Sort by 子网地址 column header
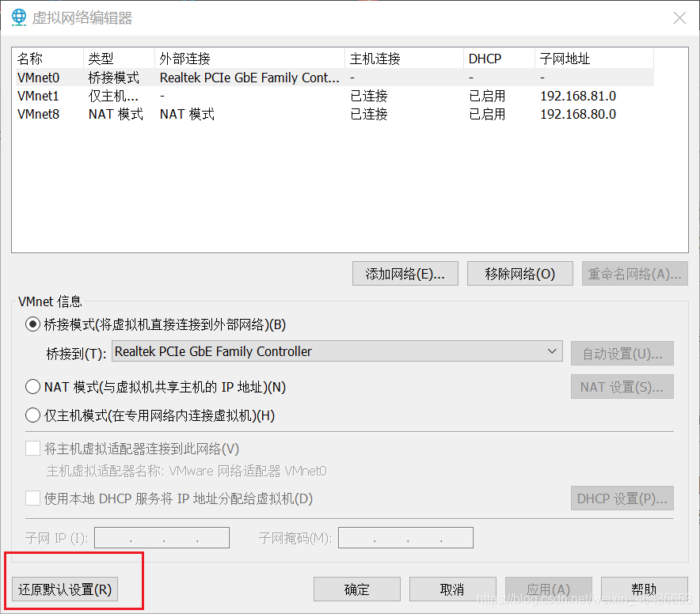The image size is (700, 614). (x=594, y=59)
